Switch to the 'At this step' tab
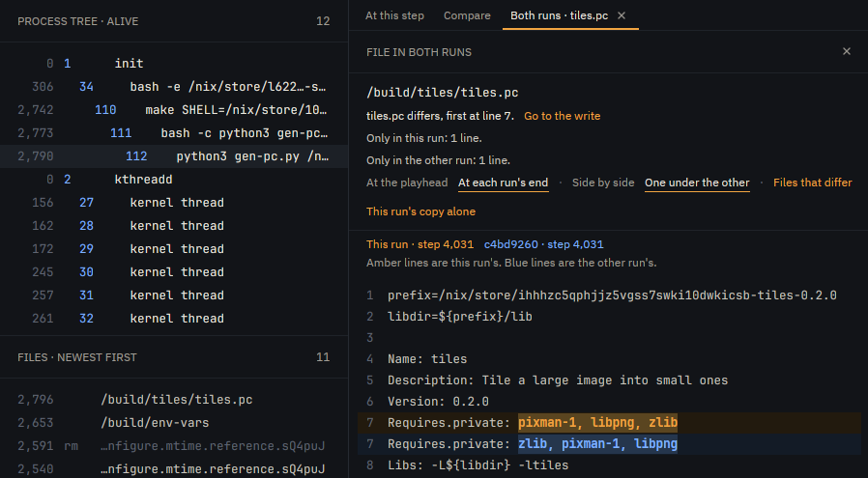The image size is (868, 478). coord(394,15)
